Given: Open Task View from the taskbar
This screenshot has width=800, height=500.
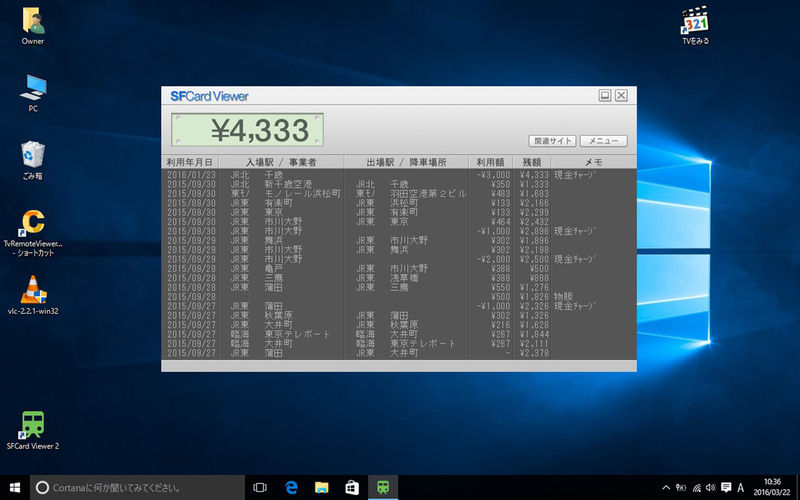Looking at the screenshot, I should click(x=260, y=487).
